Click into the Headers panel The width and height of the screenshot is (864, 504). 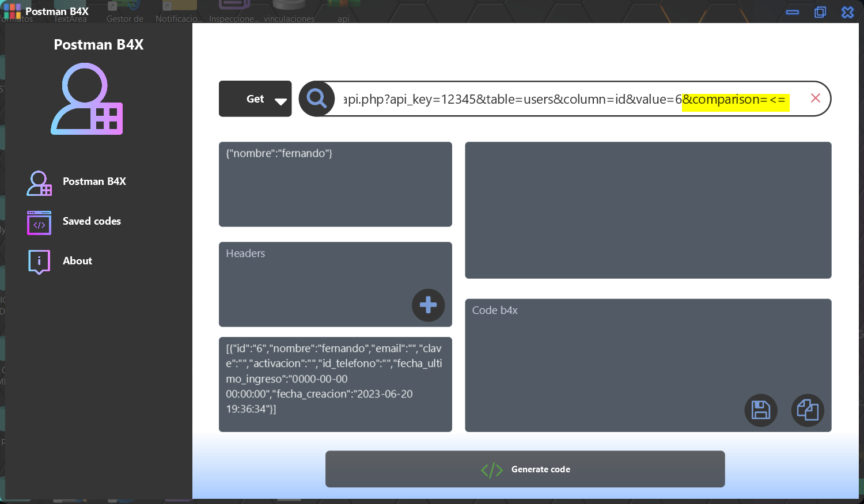coord(335,285)
